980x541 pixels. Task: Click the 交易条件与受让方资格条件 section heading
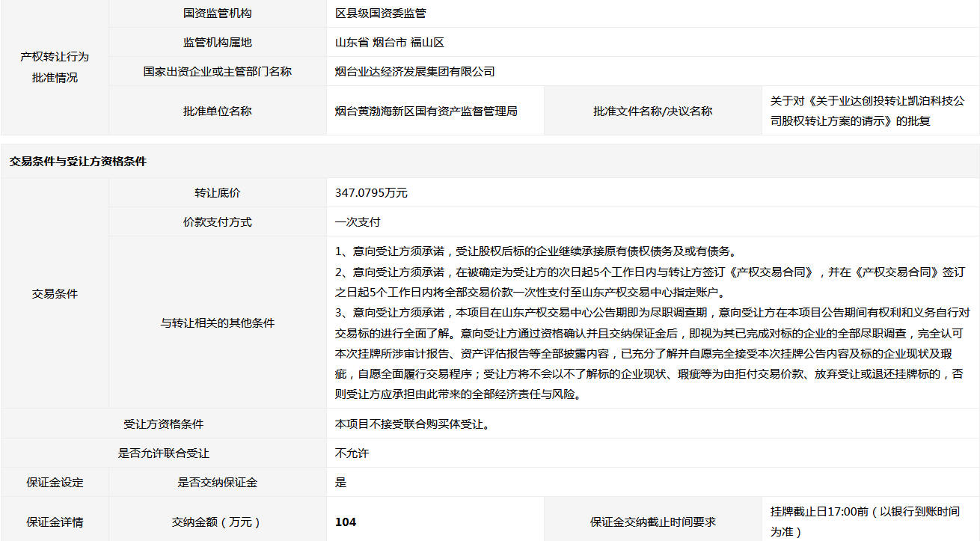coord(78,162)
